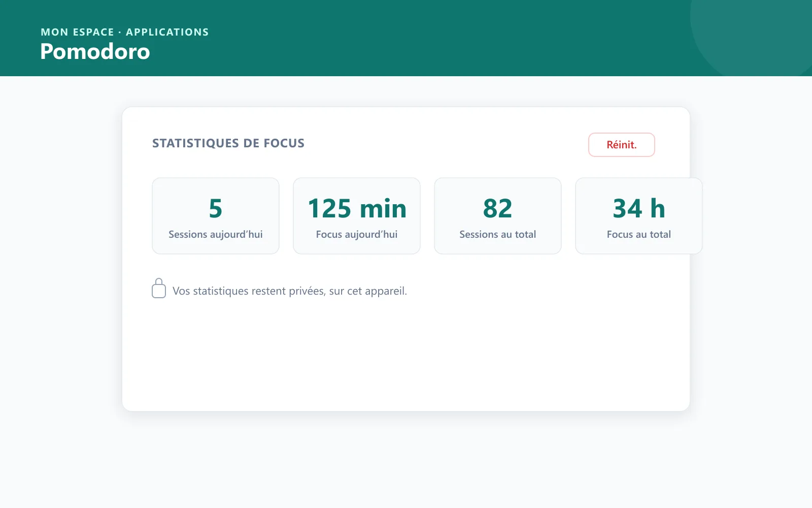Click the privacy note about statistiques privées

(x=290, y=291)
